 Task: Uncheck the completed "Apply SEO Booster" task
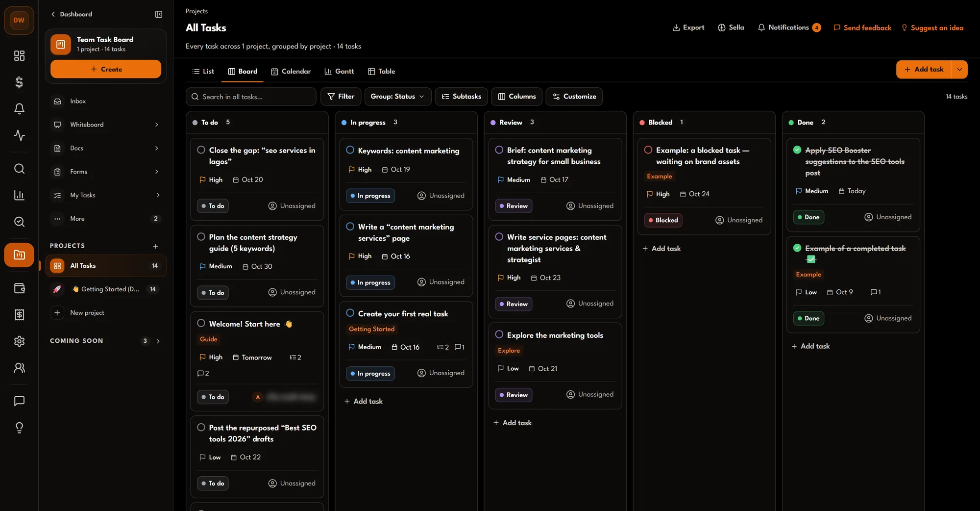(797, 150)
